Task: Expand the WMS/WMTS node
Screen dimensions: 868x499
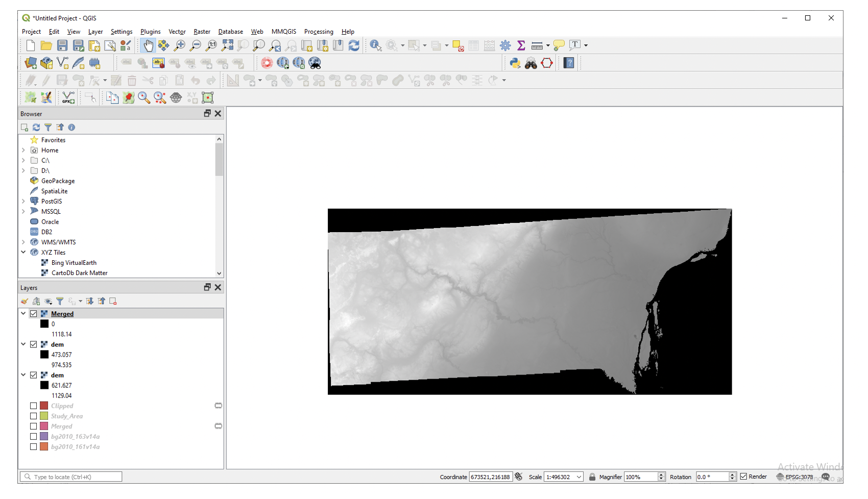Action: pyautogui.click(x=23, y=242)
